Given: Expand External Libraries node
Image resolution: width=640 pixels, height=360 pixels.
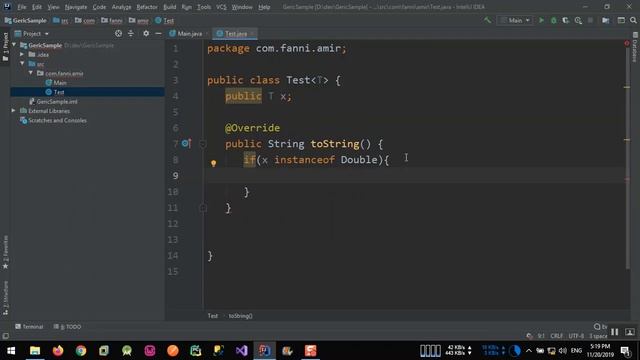Looking at the screenshot, I should (x=13, y=111).
